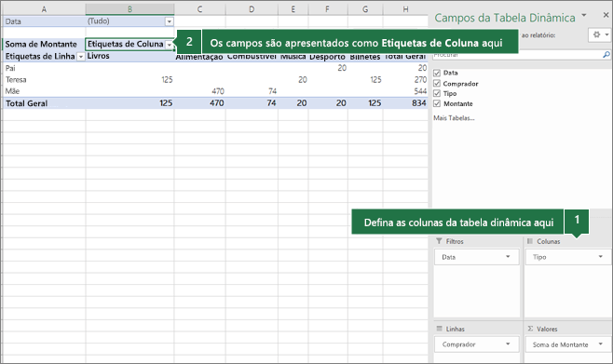Select column A header
Image resolution: width=613 pixels, height=364 pixels.
44,9
